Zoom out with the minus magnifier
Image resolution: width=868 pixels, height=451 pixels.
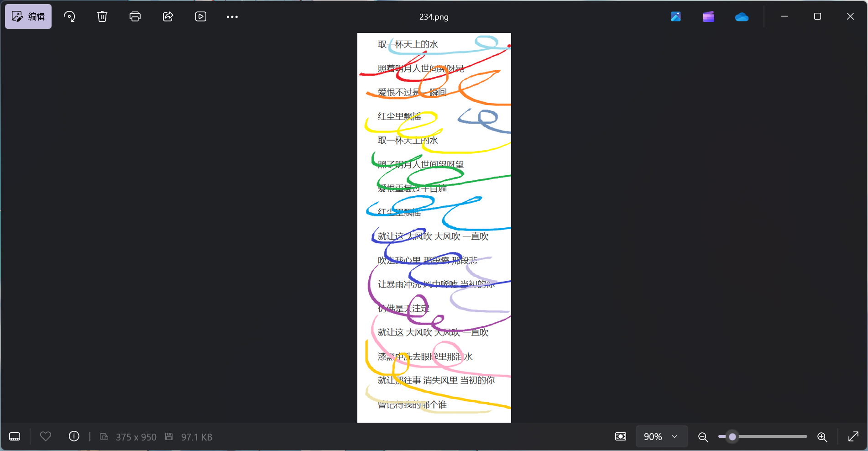tap(703, 437)
